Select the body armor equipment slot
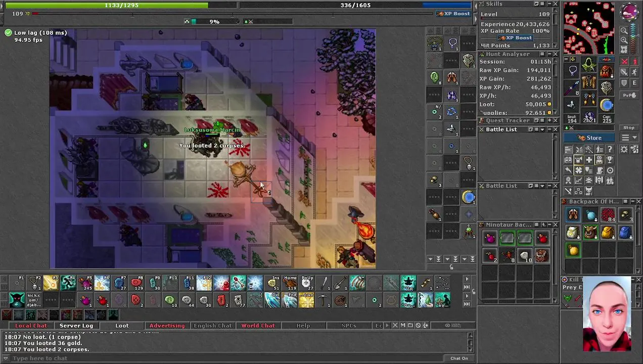 click(589, 81)
